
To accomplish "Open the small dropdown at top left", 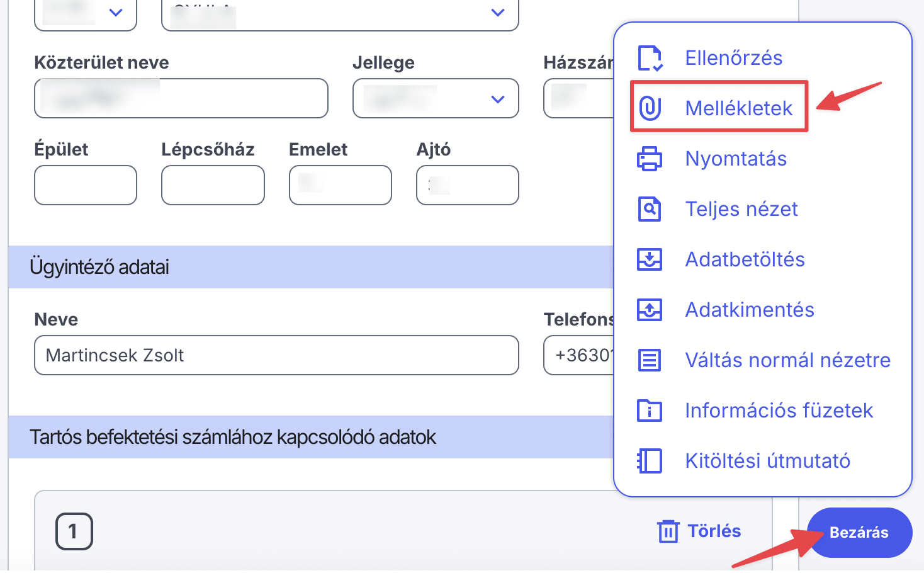I will 86,14.
